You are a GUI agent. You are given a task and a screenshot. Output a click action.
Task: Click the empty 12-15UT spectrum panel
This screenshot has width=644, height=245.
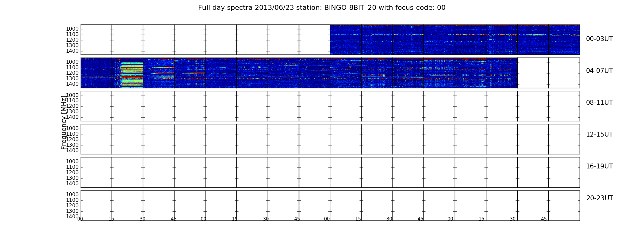(330, 139)
